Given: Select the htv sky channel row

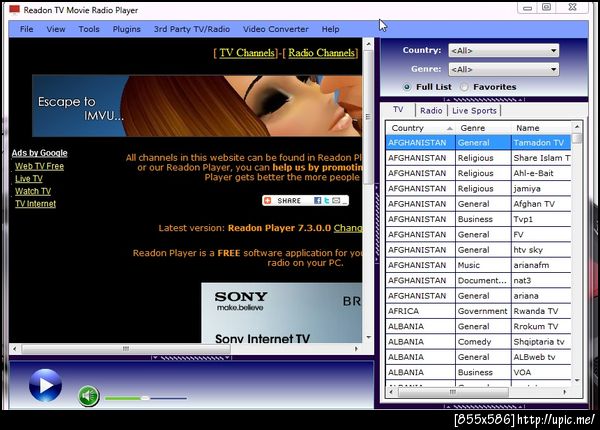Looking at the screenshot, I should (x=478, y=250).
